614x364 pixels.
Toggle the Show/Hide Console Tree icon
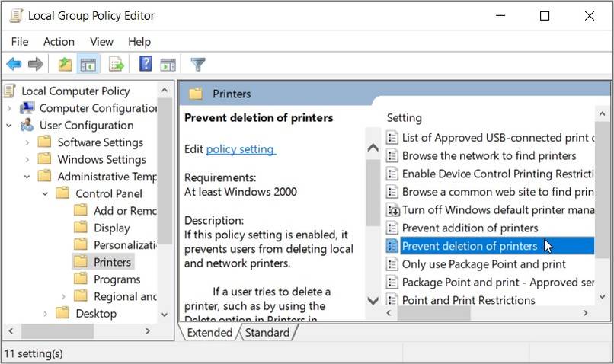pyautogui.click(x=88, y=65)
